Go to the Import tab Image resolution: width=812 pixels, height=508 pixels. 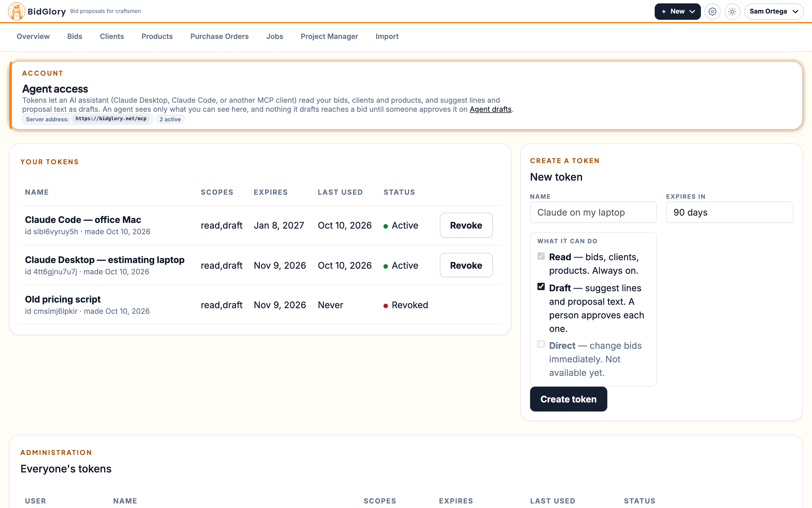pos(387,36)
